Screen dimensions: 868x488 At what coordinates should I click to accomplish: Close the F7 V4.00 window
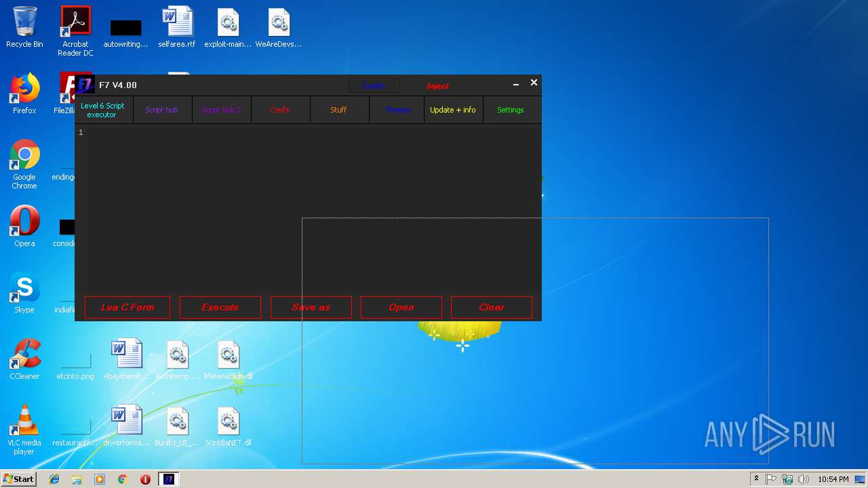point(534,83)
